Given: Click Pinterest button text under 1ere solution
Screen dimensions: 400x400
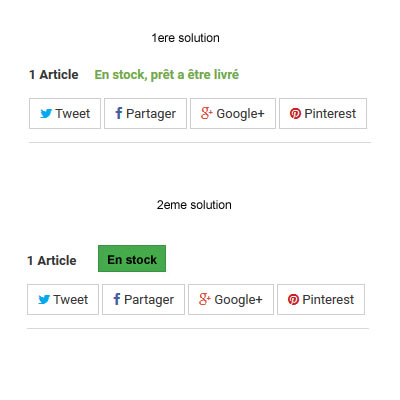Looking at the screenshot, I should pyautogui.click(x=330, y=114).
